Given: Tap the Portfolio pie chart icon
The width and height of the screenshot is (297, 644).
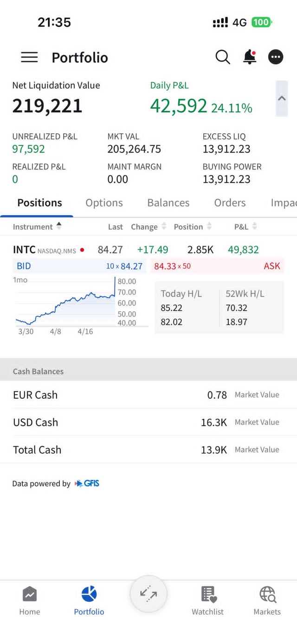Looking at the screenshot, I should point(89,594).
